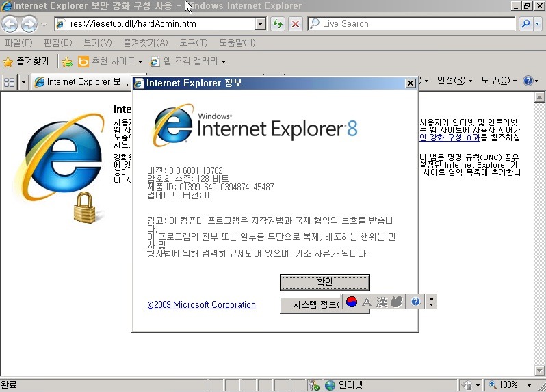
Task: Click the Korean flag IME icon
Action: 352,302
